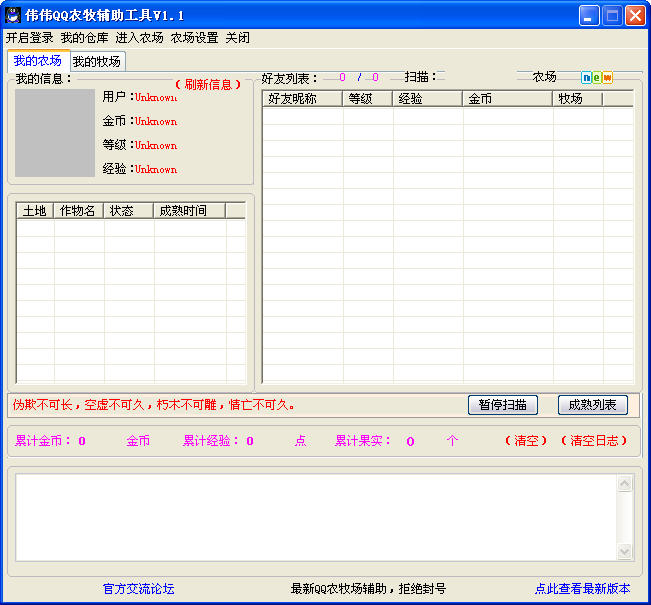Click 点此查看最新版本 link

pos(582,588)
